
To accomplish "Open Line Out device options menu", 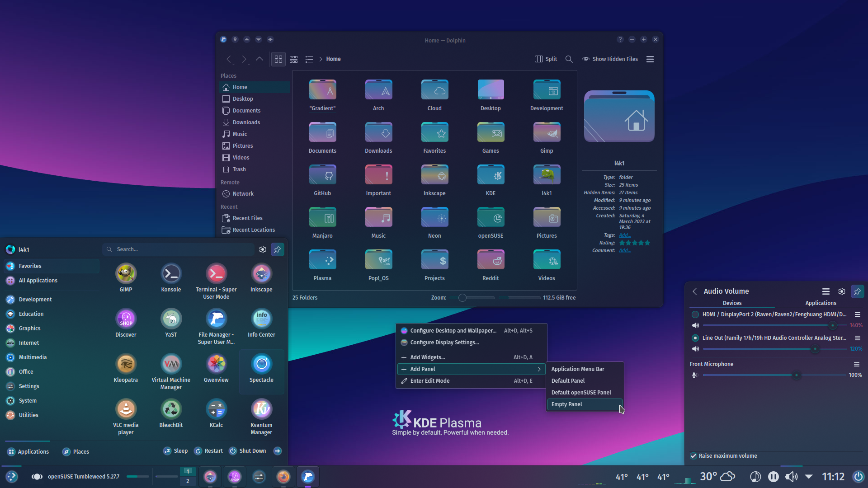I will point(857,338).
